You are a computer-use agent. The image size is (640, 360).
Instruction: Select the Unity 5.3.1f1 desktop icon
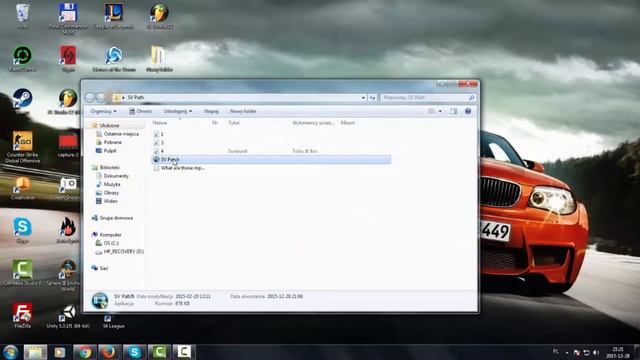(68, 316)
